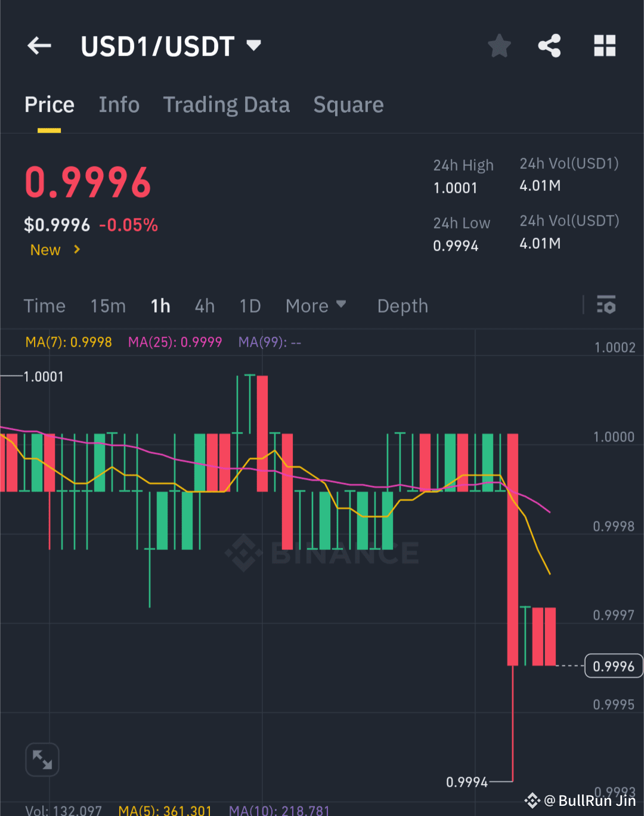The height and width of the screenshot is (816, 644).
Task: Click the 24h Low value 0.9994
Action: (x=456, y=246)
